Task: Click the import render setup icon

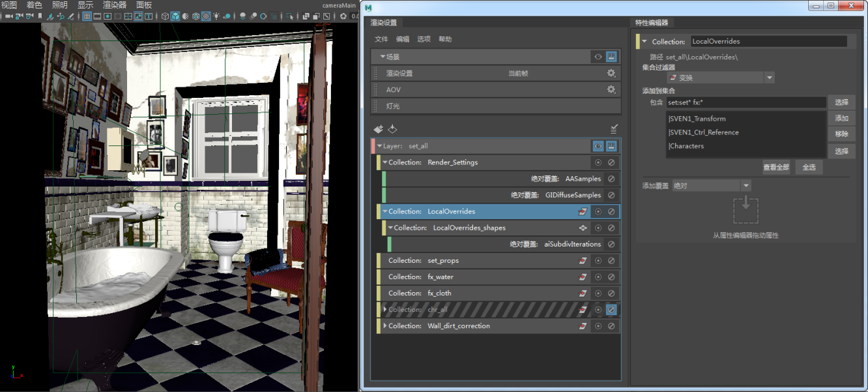Action: 392,129
